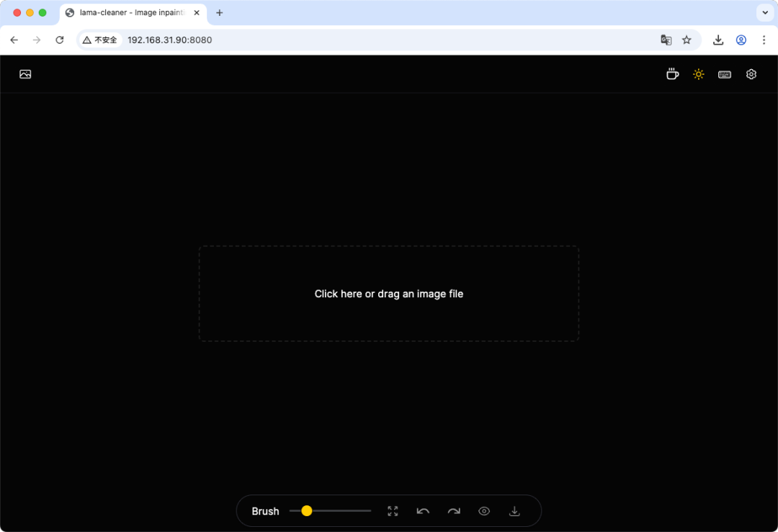
Task: Click the fit-to-screen resize icon
Action: (x=393, y=510)
